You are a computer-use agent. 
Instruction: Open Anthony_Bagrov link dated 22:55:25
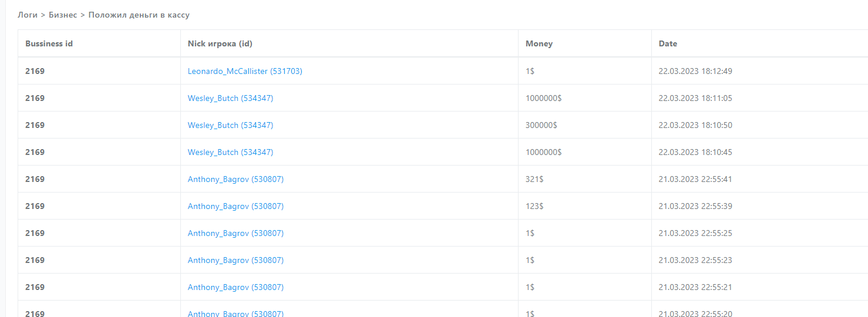pos(235,233)
